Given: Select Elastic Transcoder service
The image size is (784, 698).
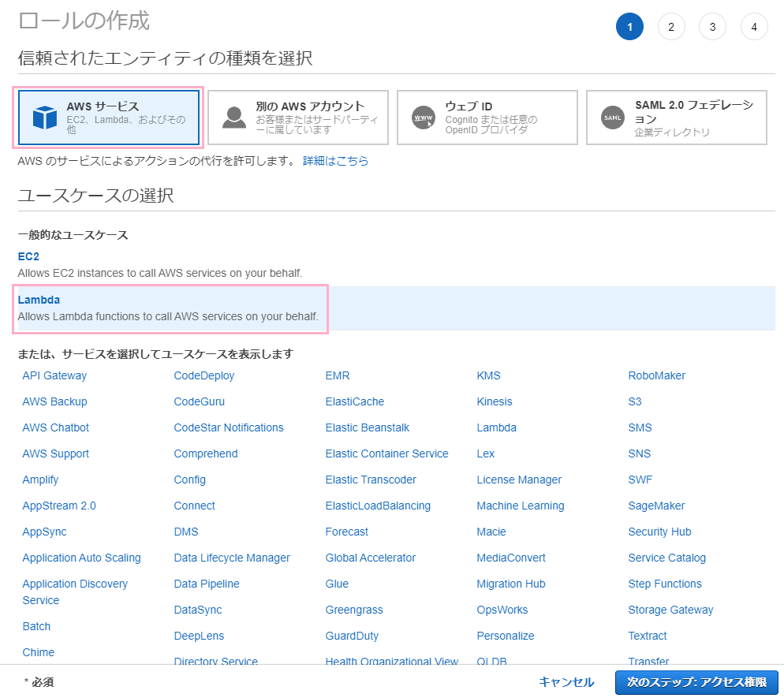Looking at the screenshot, I should tap(371, 480).
